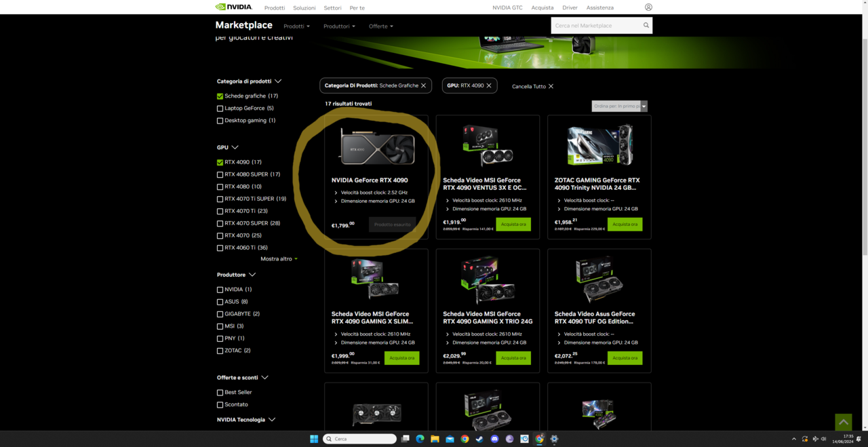Click Acquista ora for Asus TUF OG
Image resolution: width=868 pixels, height=447 pixels.
click(625, 358)
